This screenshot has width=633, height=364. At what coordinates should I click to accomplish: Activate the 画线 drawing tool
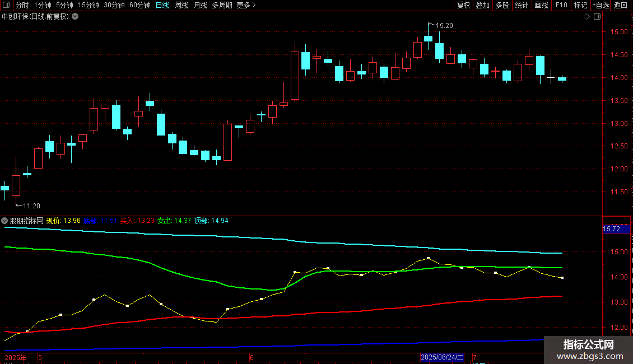pos(541,5)
